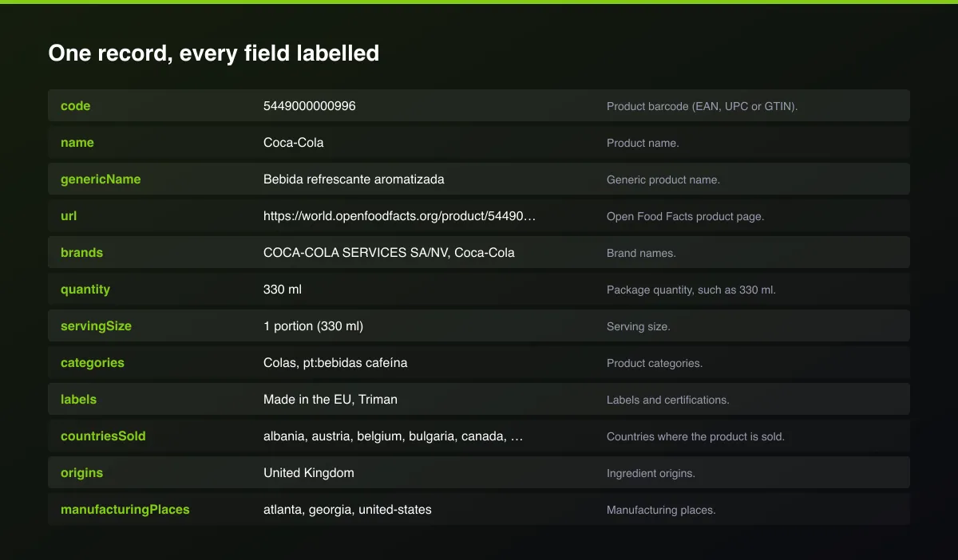
Task: Click the value "Bebida refrescante aromatizada"
Action: 354,179
